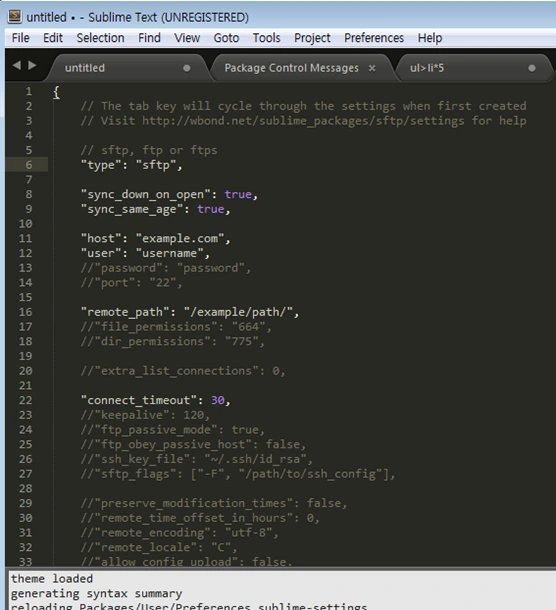Screen dimensions: 556x610
Task: Click unsaved dot on ul>li*5 tab
Action: [532, 68]
